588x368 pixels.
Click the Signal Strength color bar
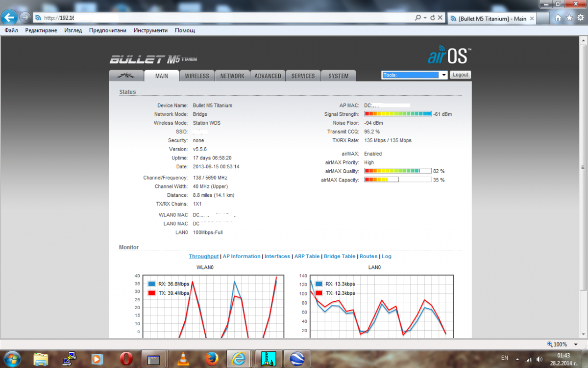pyautogui.click(x=398, y=114)
